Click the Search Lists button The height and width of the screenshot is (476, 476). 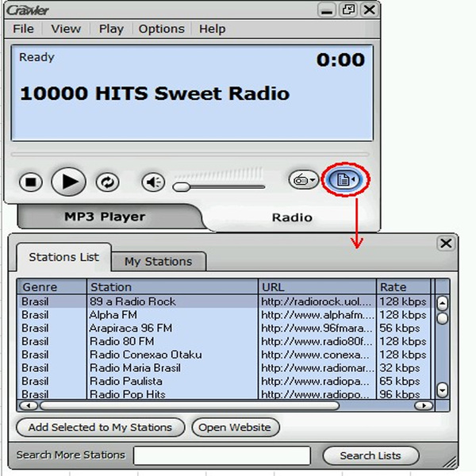pyautogui.click(x=370, y=455)
